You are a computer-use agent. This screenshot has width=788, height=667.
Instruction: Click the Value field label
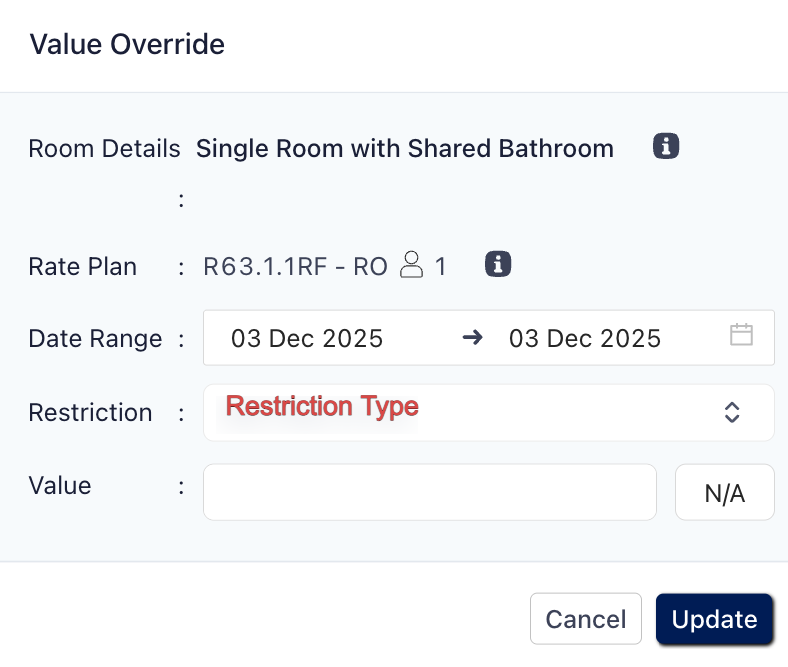pos(60,486)
